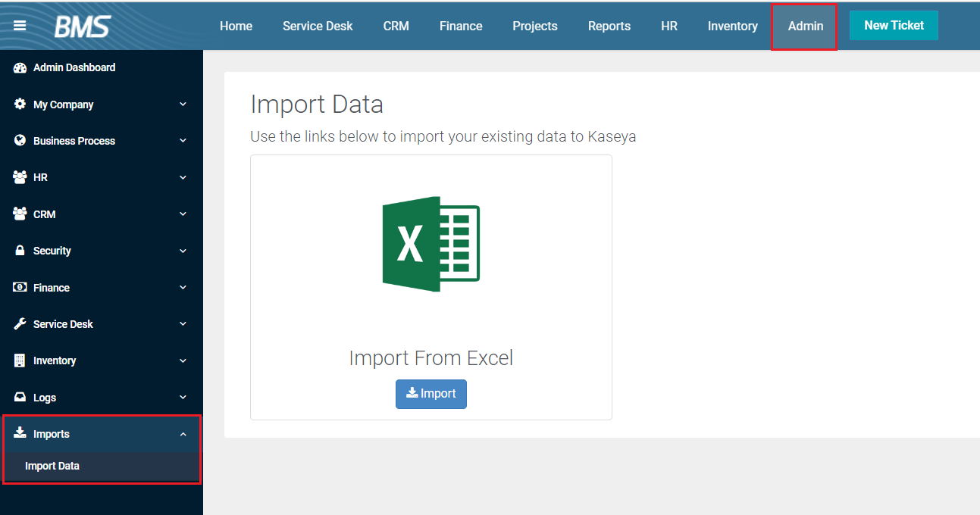Click the Logs inbox icon
This screenshot has height=515, width=980.
point(20,398)
